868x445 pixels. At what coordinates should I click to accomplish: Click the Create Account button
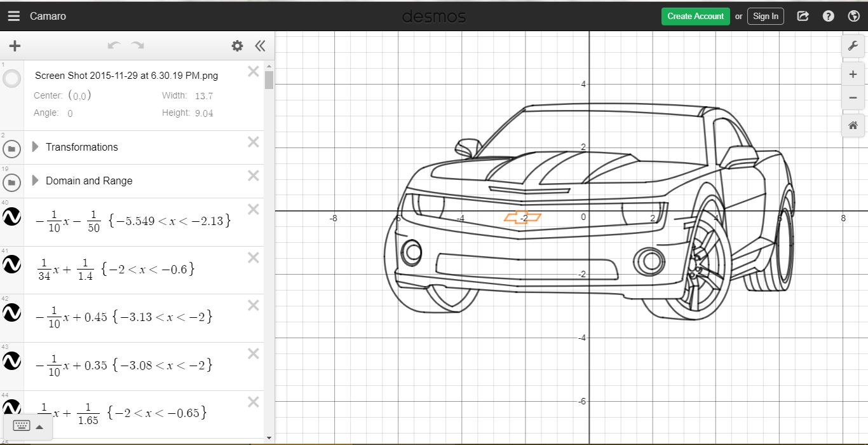[695, 16]
